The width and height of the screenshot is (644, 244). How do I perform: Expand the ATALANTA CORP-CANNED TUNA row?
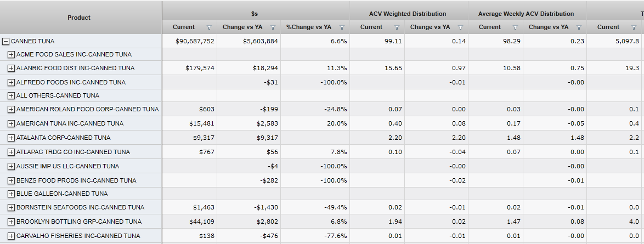click(x=11, y=138)
